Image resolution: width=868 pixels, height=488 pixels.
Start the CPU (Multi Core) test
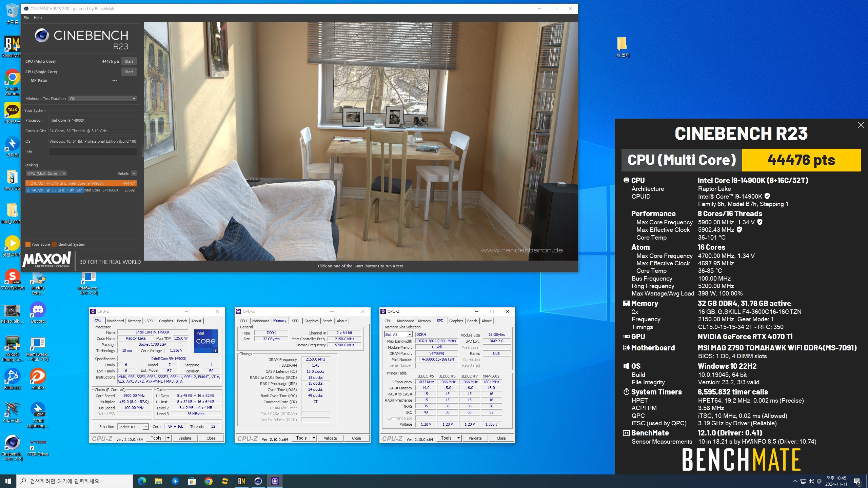pos(129,61)
